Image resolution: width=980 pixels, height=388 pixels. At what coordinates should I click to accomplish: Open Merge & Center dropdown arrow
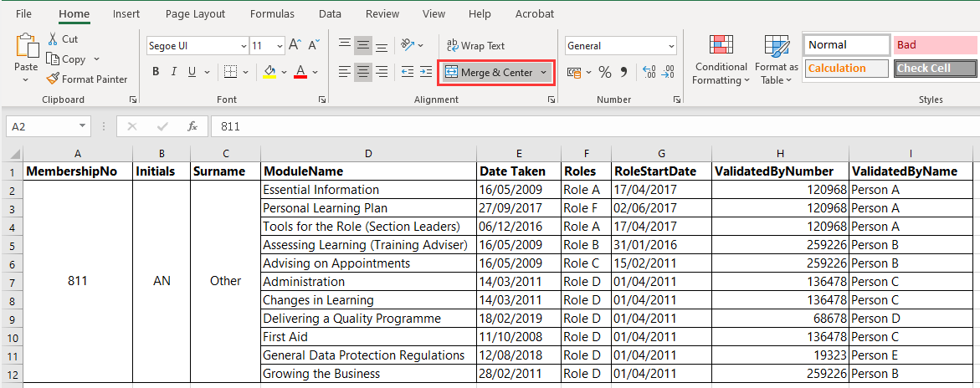(544, 73)
